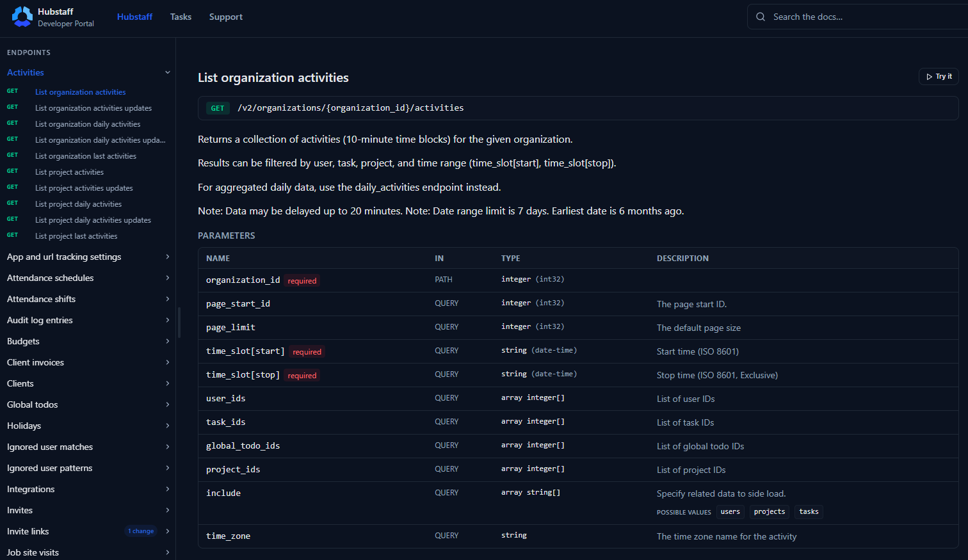
Task: Click the 1 change badge
Action: (x=141, y=531)
